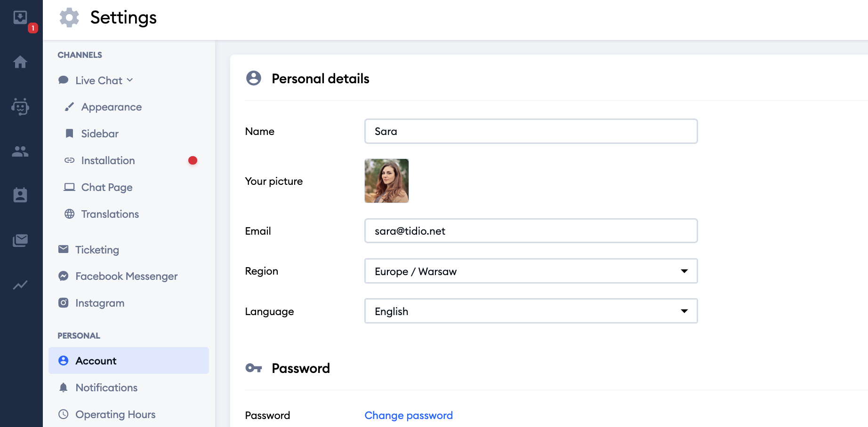Image resolution: width=868 pixels, height=427 pixels.
Task: Click the Change password link
Action: pos(408,415)
